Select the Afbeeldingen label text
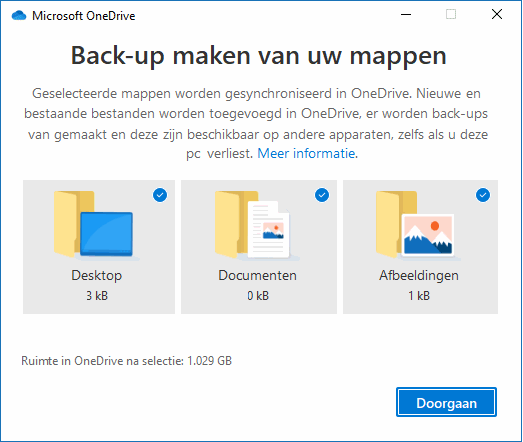This screenshot has width=523, height=442. (x=419, y=276)
